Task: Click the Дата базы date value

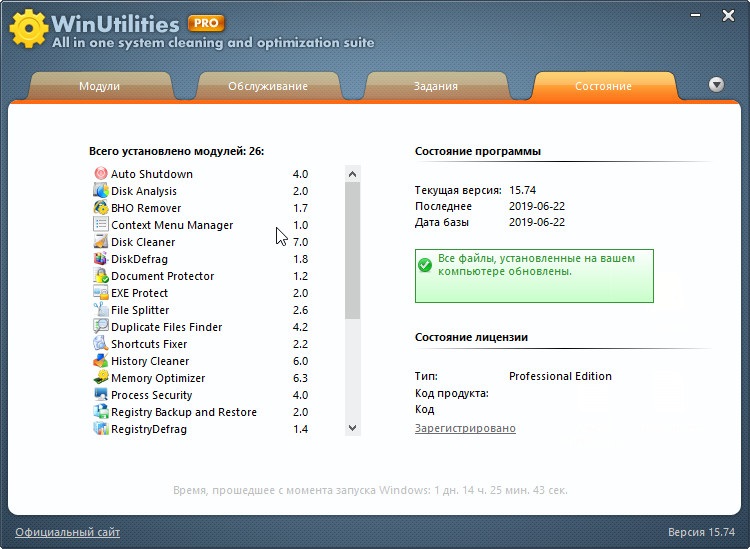Action: [537, 222]
